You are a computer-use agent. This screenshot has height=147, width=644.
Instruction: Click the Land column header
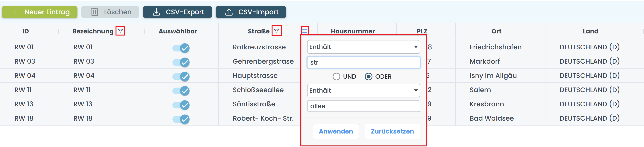point(590,31)
